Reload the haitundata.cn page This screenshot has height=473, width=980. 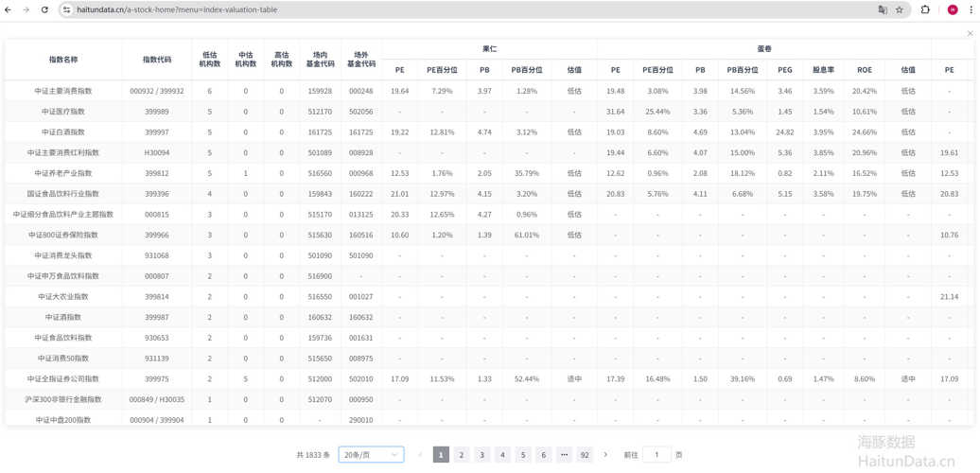(x=45, y=10)
